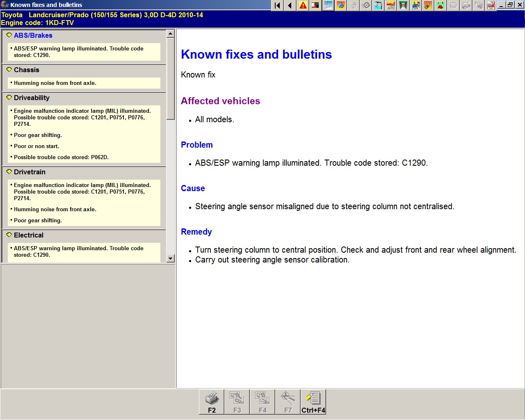Click the red warning triangle toolbar icon
Viewport: 525px width, 420px height.
303,5
